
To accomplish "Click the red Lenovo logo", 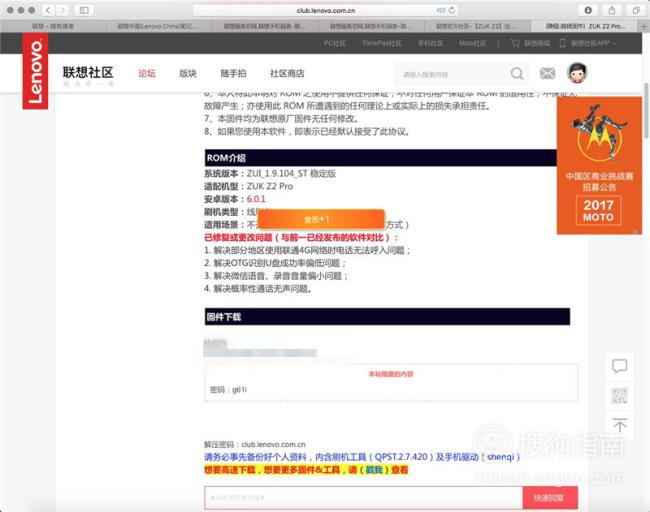I will click(35, 71).
